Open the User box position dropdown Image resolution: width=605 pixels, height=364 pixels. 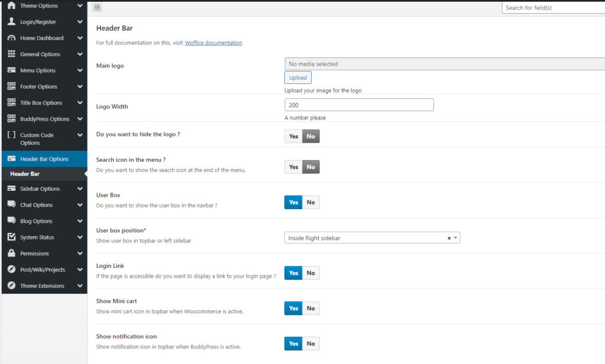[x=372, y=238]
